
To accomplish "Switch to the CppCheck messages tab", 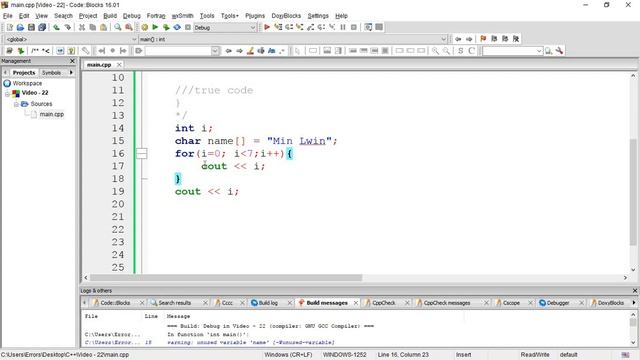I will click(x=447, y=303).
